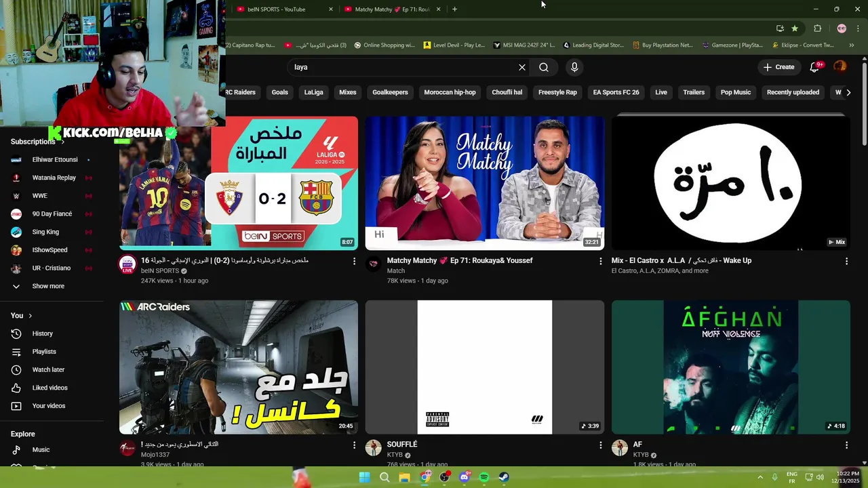Show hidden bookmarks with double chevron
Viewport: 868px width, 488px height.
(852, 45)
